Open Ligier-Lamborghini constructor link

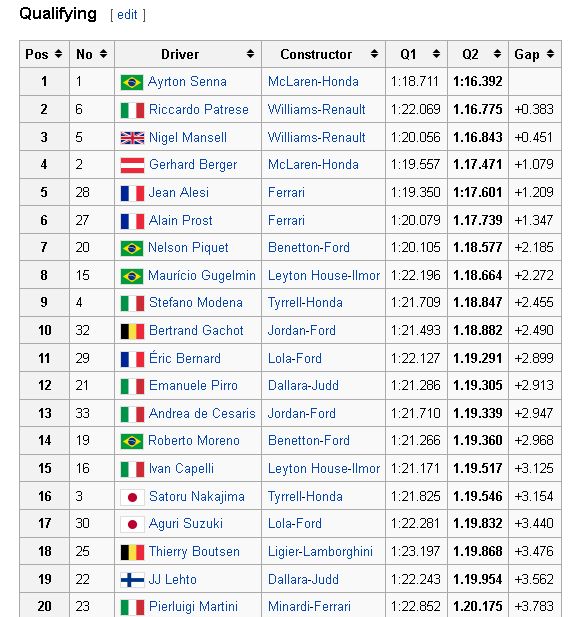click(320, 552)
